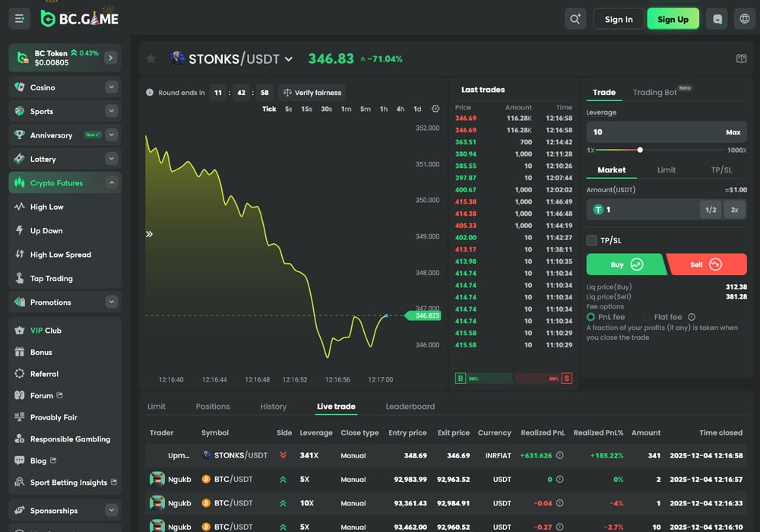This screenshot has width=760, height=532.
Task: Click the 346.823 price marker on chart
Action: pyautogui.click(x=423, y=315)
